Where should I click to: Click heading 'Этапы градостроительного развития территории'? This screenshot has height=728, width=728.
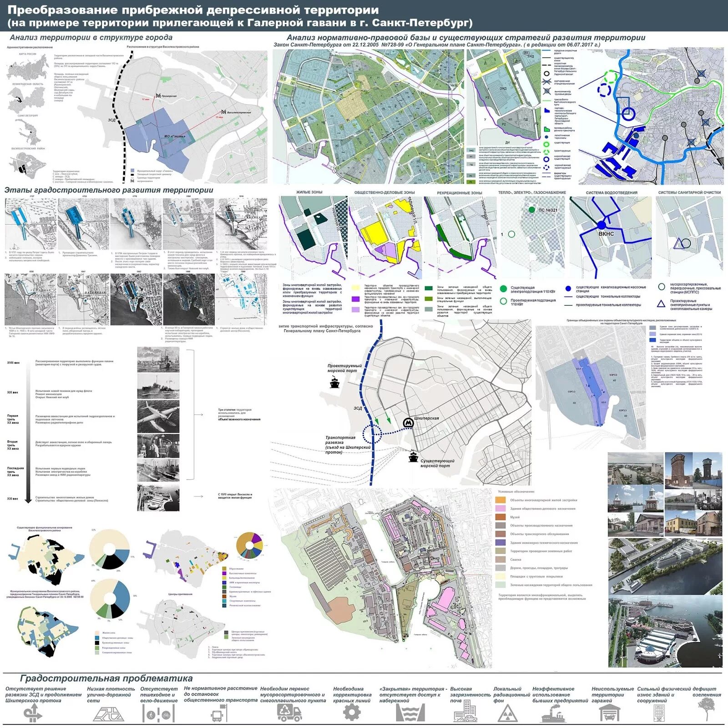(109, 190)
